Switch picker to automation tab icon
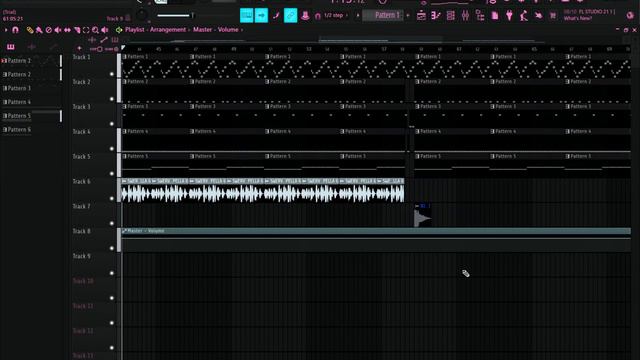Screen dimensions: 640x360 53,47
